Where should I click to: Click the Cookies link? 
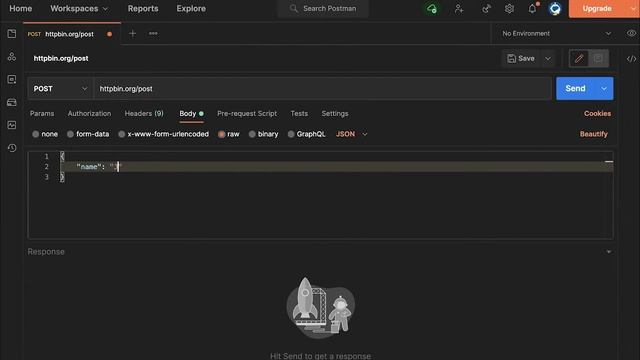597,113
